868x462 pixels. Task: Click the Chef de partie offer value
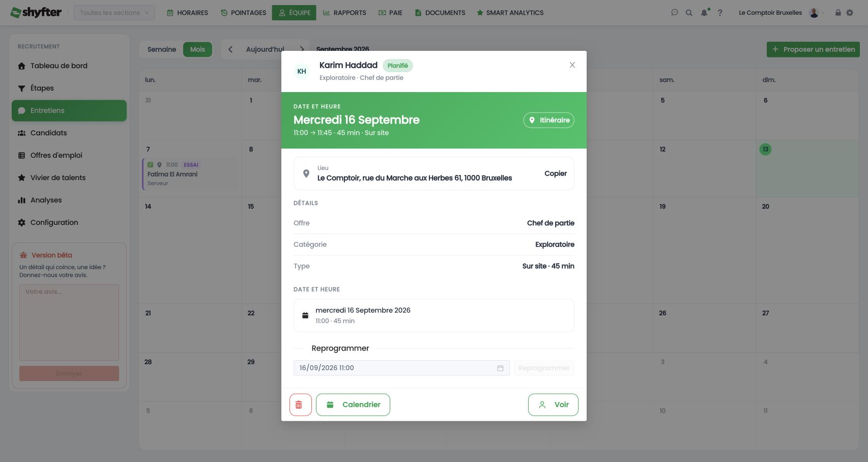pos(551,223)
